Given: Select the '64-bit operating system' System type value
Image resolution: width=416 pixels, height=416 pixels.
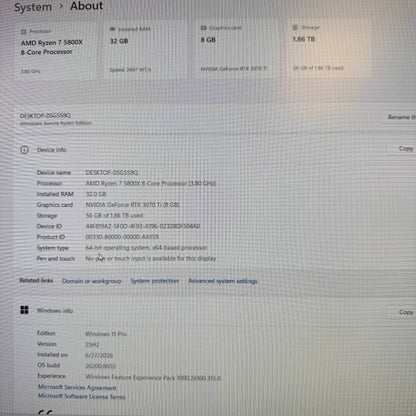Looking at the screenshot, I should (x=146, y=248).
